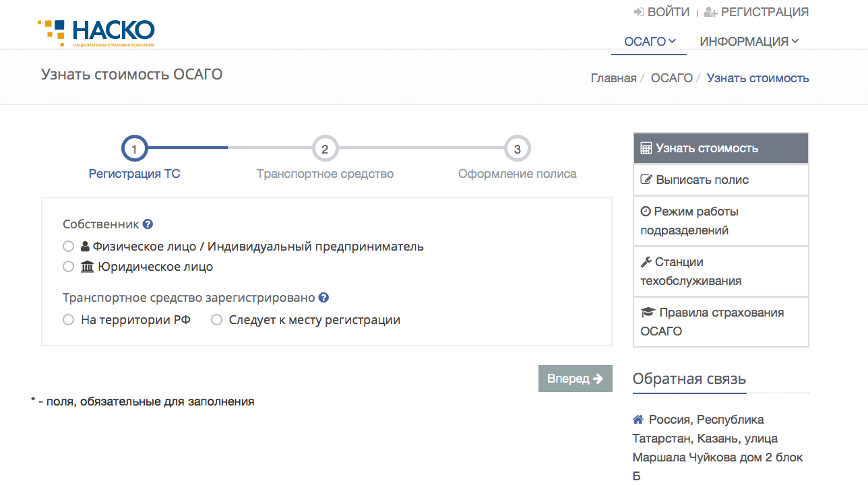The image size is (868, 485).
Task: Click the help icon next to Собственник
Action: point(148,224)
